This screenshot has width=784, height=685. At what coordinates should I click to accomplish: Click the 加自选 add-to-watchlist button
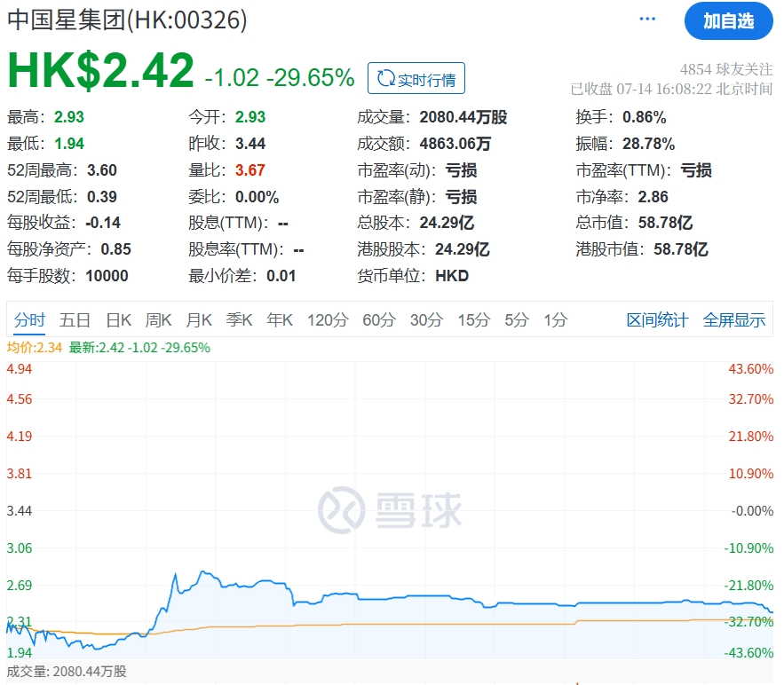point(728,21)
